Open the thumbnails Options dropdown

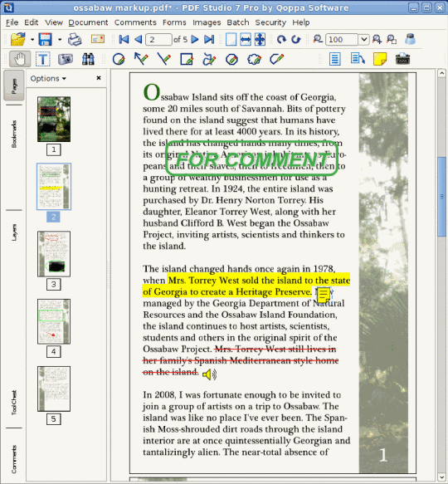pyautogui.click(x=48, y=78)
